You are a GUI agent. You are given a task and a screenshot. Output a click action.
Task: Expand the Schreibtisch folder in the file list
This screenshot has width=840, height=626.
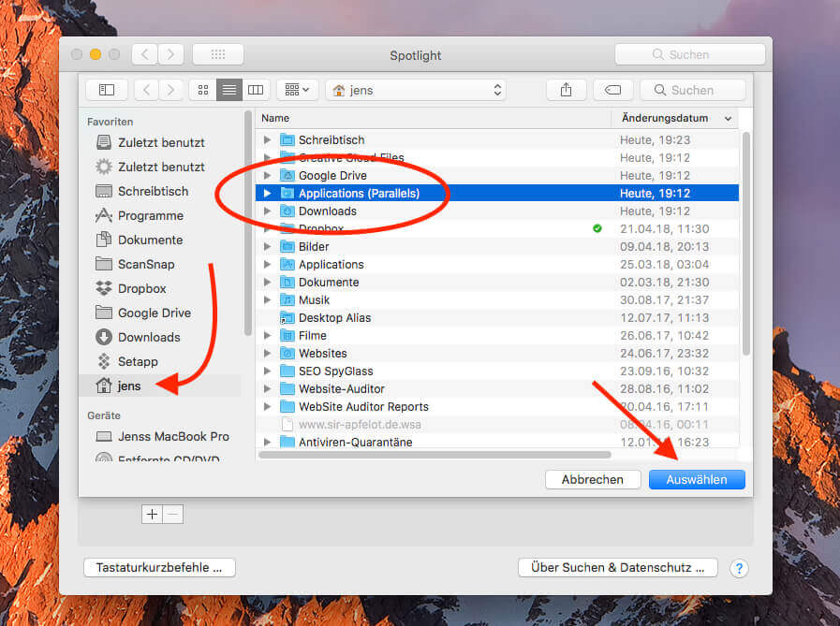click(267, 139)
